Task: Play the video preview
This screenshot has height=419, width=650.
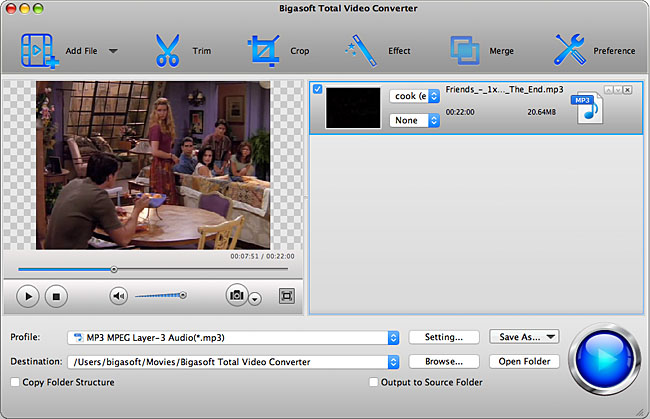Action: pos(28,296)
